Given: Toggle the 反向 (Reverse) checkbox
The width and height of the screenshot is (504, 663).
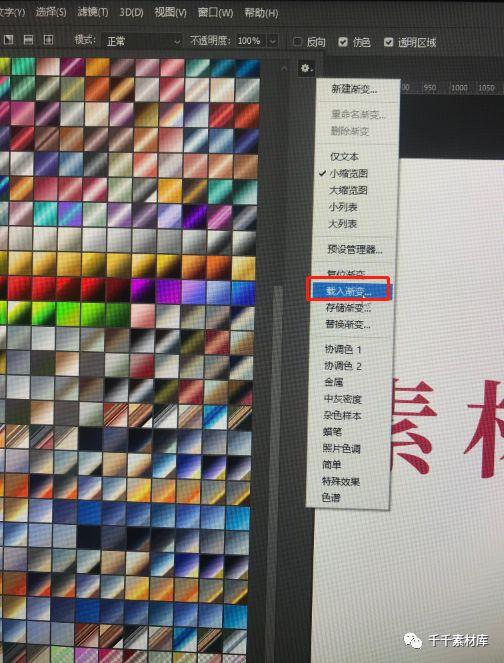Looking at the screenshot, I should point(297,41).
